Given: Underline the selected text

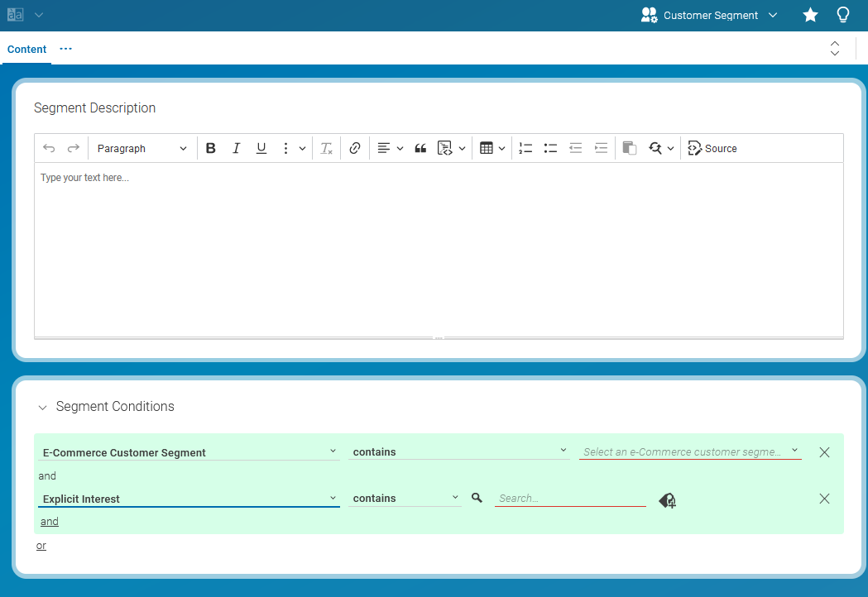Looking at the screenshot, I should pyautogui.click(x=261, y=148).
